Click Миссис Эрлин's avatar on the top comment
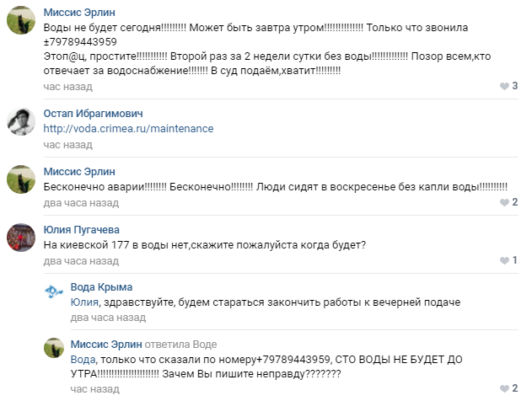Image resolution: width=532 pixels, height=401 pixels. [21, 20]
